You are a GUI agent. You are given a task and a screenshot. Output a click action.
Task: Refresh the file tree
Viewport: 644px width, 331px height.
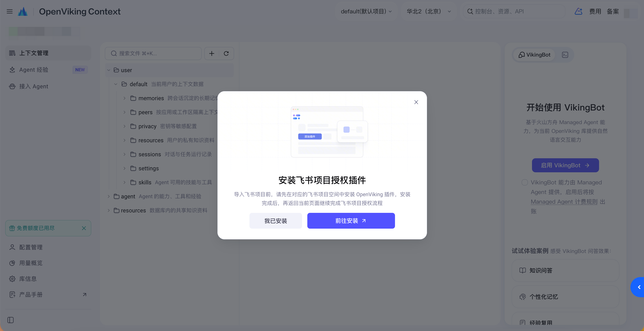[x=226, y=53]
